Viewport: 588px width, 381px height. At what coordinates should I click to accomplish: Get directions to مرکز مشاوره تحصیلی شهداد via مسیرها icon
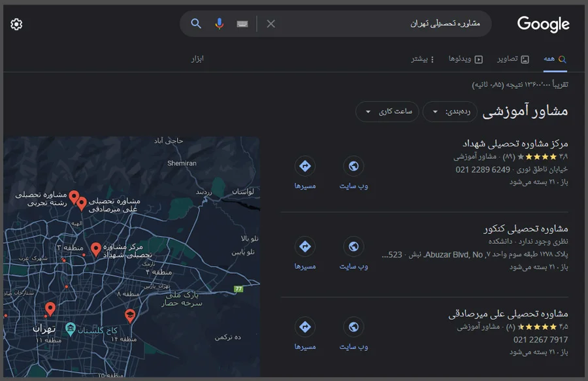click(x=304, y=165)
